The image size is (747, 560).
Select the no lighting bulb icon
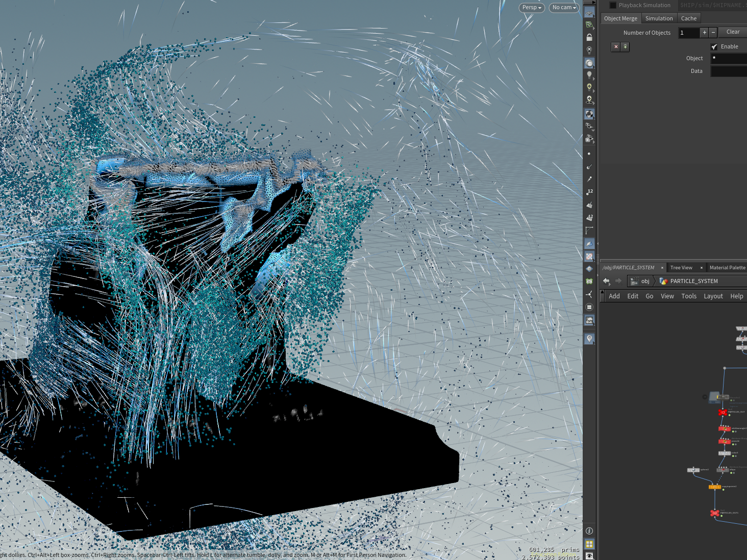point(589,50)
